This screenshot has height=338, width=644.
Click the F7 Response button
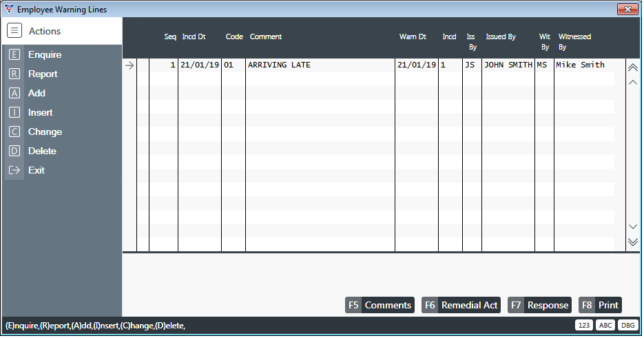click(x=539, y=305)
